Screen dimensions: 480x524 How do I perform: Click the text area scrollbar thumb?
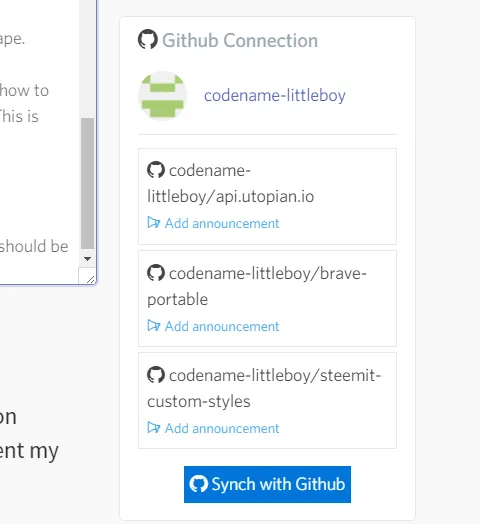point(88,183)
